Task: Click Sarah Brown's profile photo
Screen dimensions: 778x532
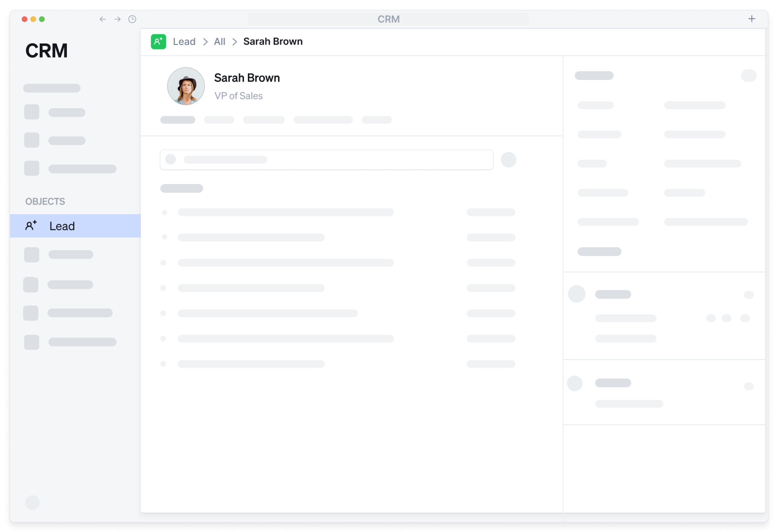Action: click(x=186, y=86)
